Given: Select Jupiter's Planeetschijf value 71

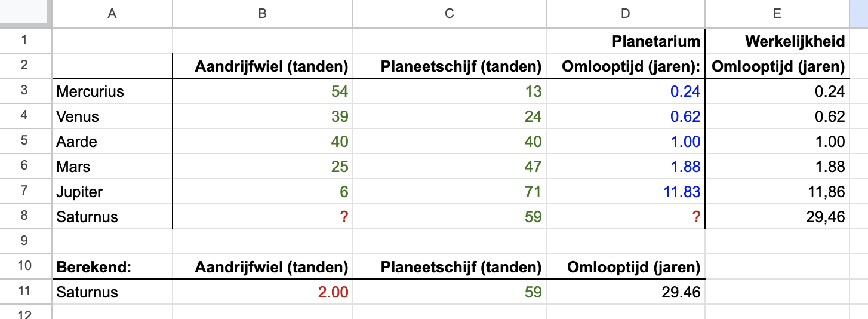Looking at the screenshot, I should pos(450,192).
